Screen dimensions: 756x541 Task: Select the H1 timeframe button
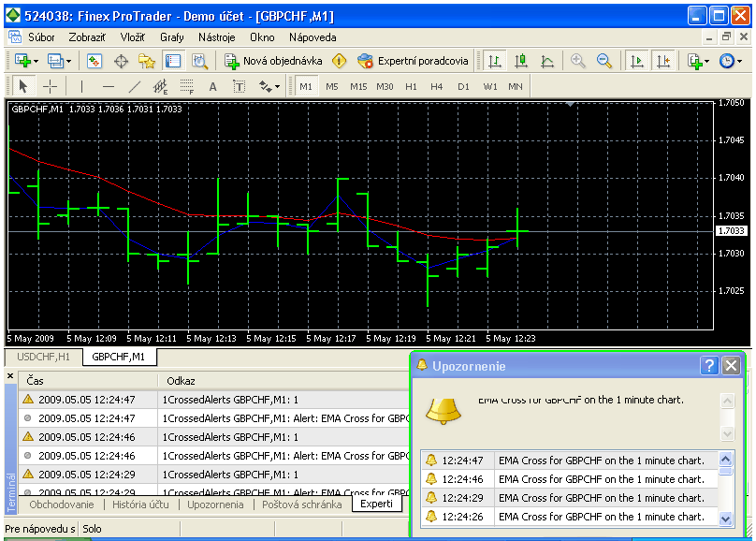(411, 87)
